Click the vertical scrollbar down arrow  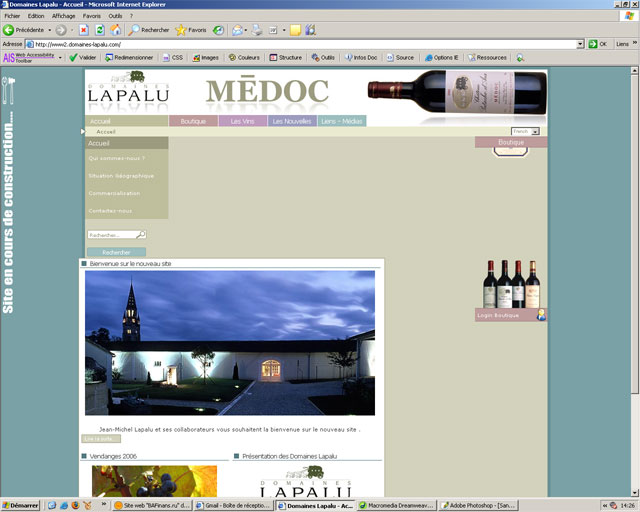[634, 492]
